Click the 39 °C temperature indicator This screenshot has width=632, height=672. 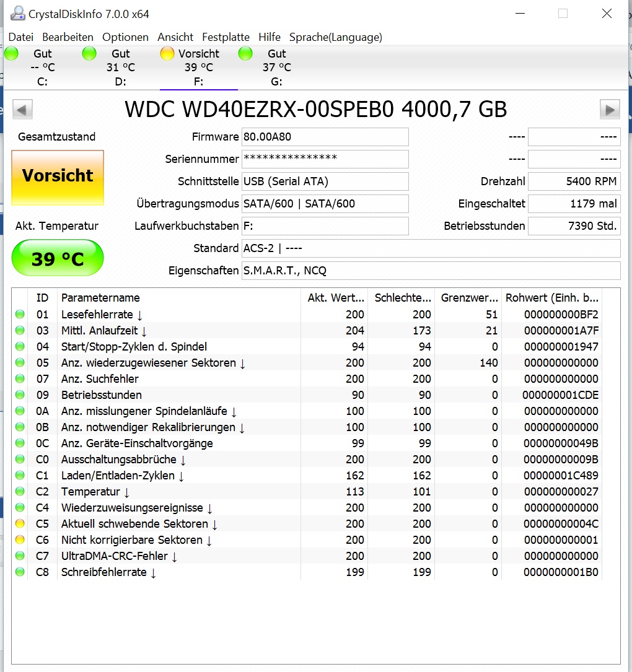tap(58, 258)
